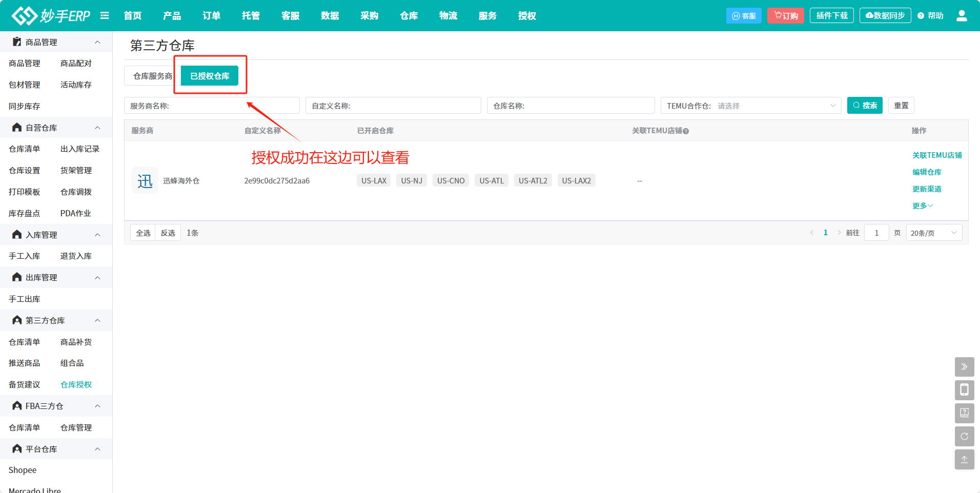This screenshot has width=980, height=493.
Task: Open 手工出库 in sidebar
Action: point(24,299)
